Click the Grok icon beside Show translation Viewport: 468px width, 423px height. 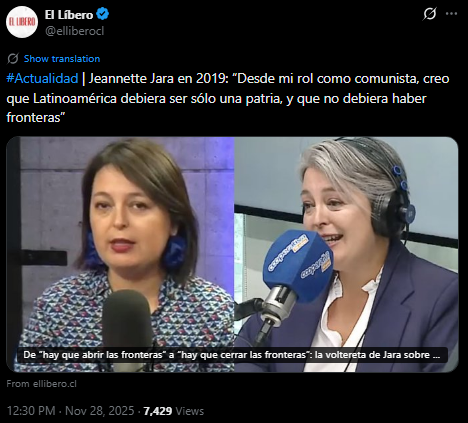tap(13, 59)
